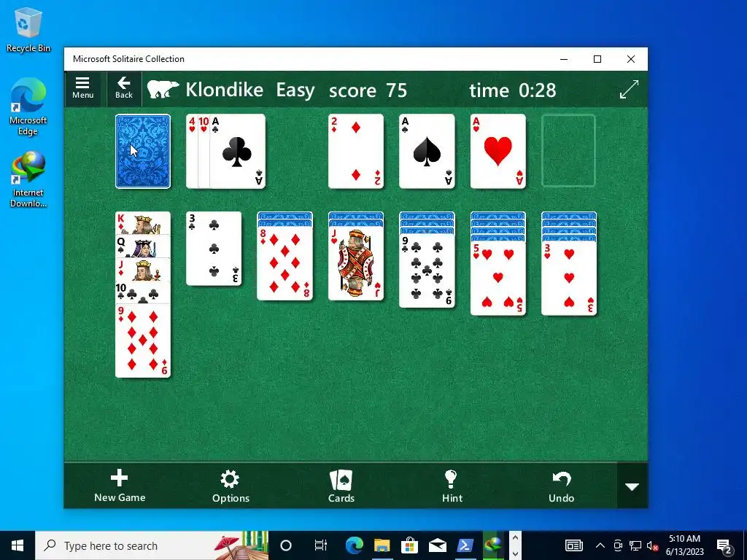Select the King of Diamonds in the first column
Image resolution: width=747 pixels, height=560 pixels.
coord(143,223)
